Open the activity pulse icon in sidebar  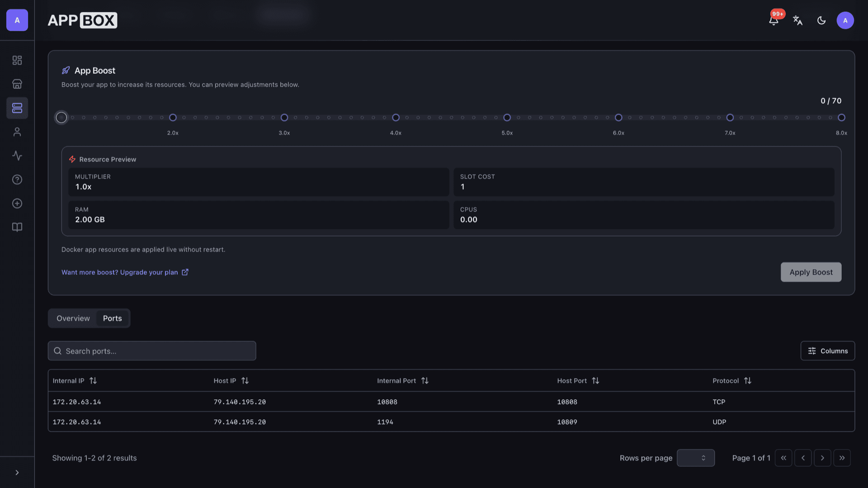click(17, 156)
